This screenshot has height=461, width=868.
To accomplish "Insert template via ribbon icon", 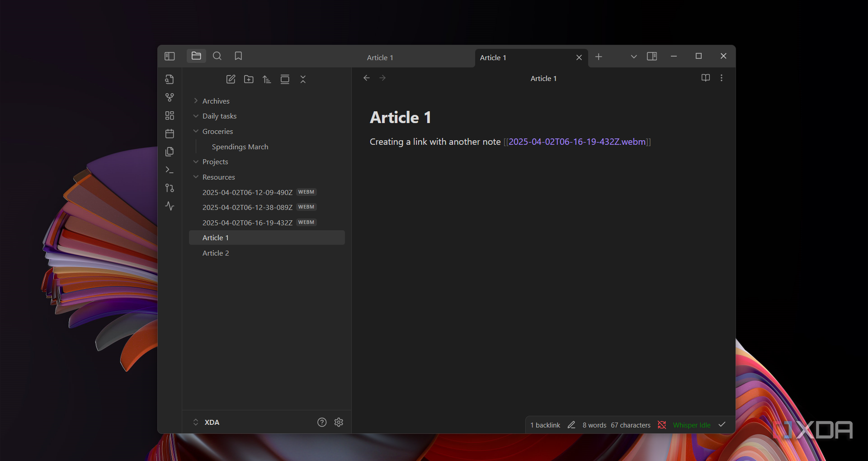I will (170, 152).
